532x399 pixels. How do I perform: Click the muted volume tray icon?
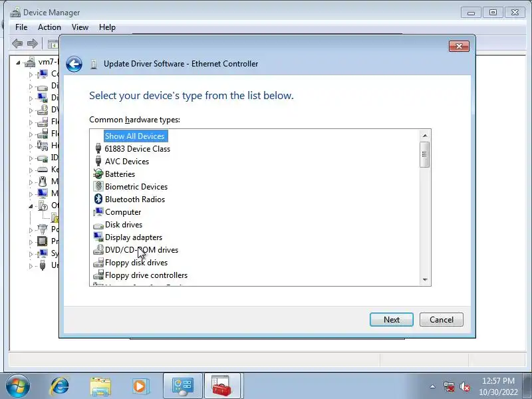coord(465,386)
